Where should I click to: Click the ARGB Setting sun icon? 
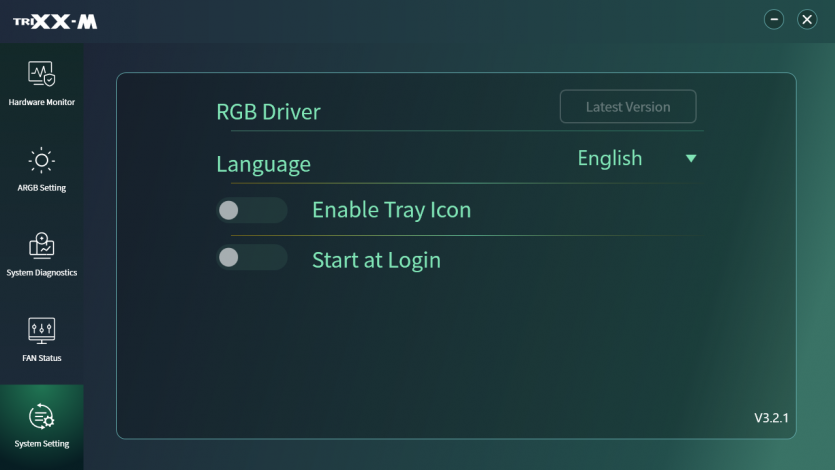pos(41,160)
